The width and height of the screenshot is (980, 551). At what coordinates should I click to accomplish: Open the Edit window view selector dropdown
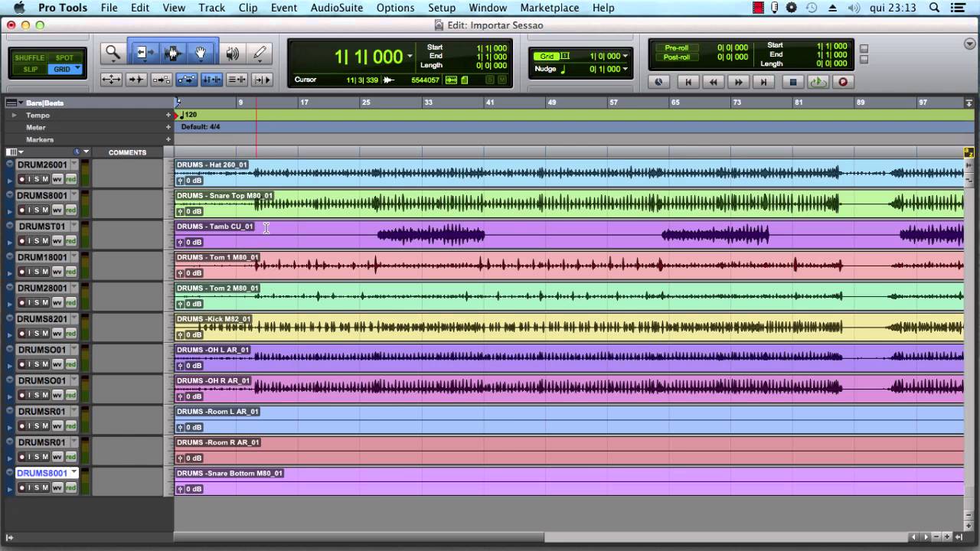15,152
